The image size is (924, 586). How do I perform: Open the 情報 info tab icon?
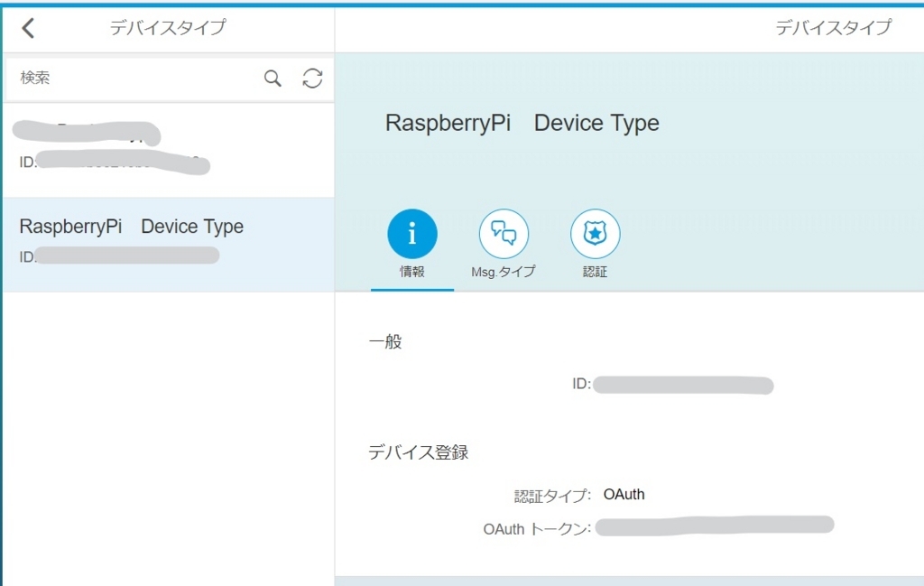[x=411, y=234]
